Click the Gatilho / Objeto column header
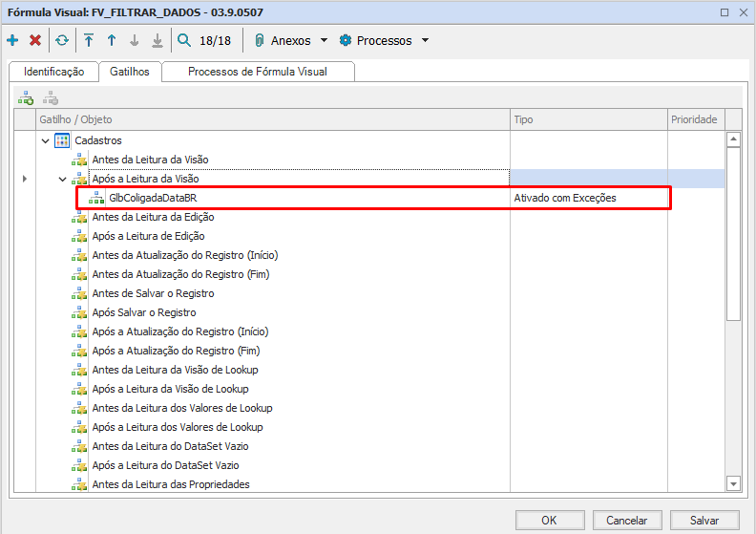The height and width of the screenshot is (534, 756). pos(273,119)
